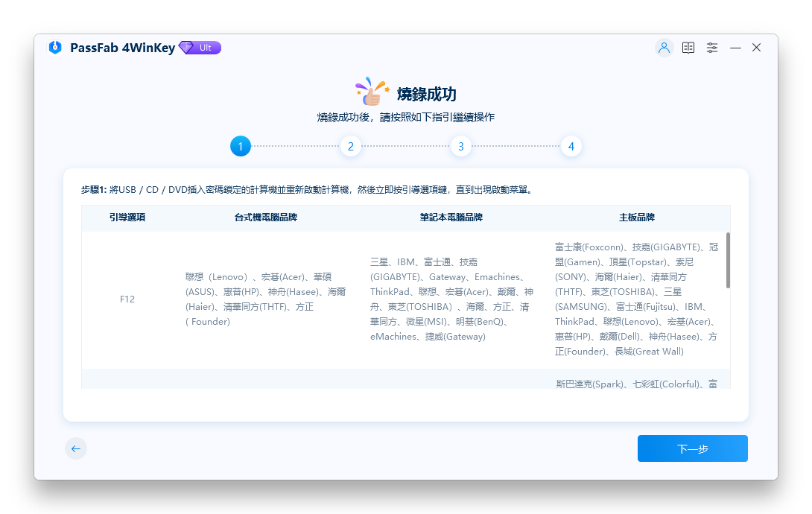812x514 pixels.
Task: Select step 1 in the progress indicator
Action: tap(241, 146)
